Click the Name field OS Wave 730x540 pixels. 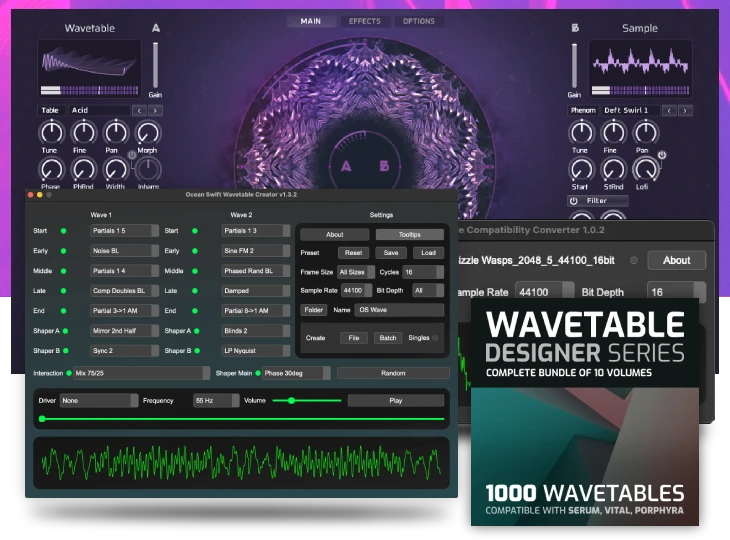coord(399,310)
